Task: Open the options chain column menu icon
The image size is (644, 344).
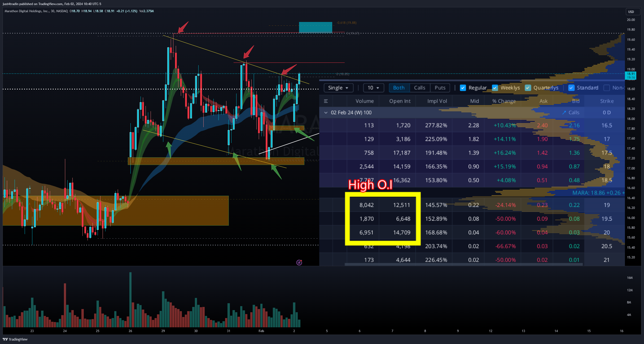Action: 326,101
